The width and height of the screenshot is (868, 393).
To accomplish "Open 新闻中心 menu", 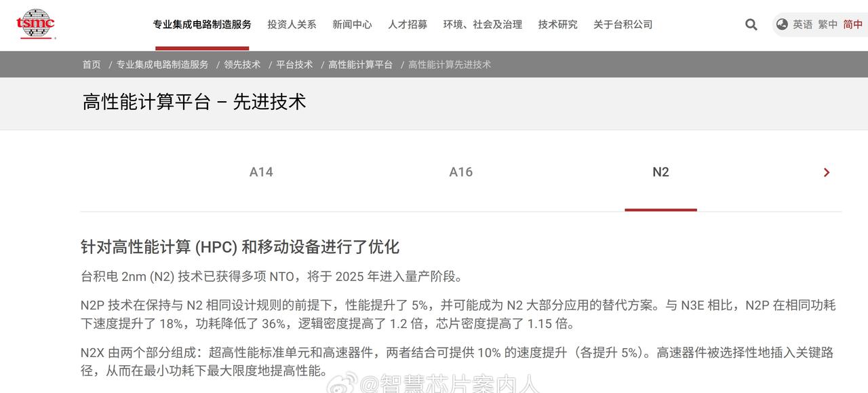I will pos(352,24).
